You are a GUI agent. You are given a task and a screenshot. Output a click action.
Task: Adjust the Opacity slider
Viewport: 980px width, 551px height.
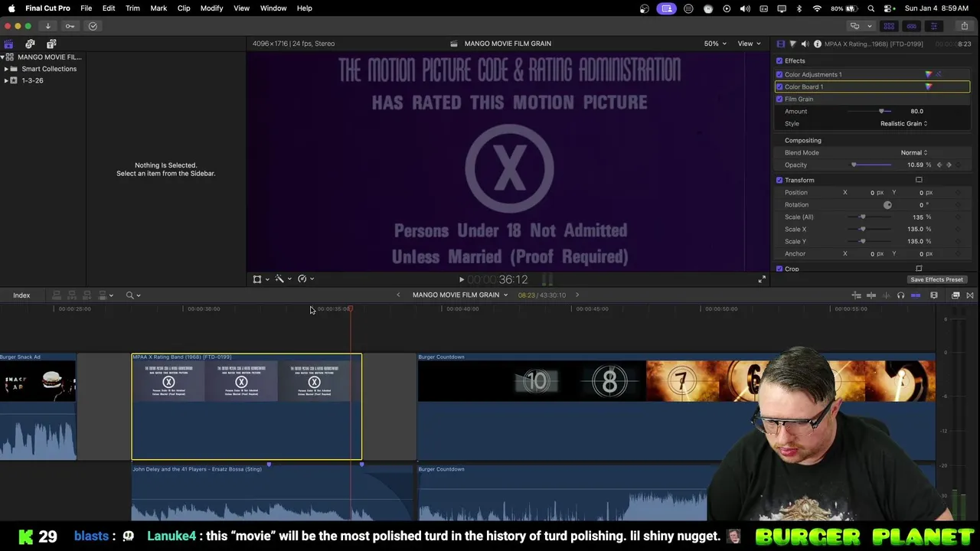tap(869, 165)
